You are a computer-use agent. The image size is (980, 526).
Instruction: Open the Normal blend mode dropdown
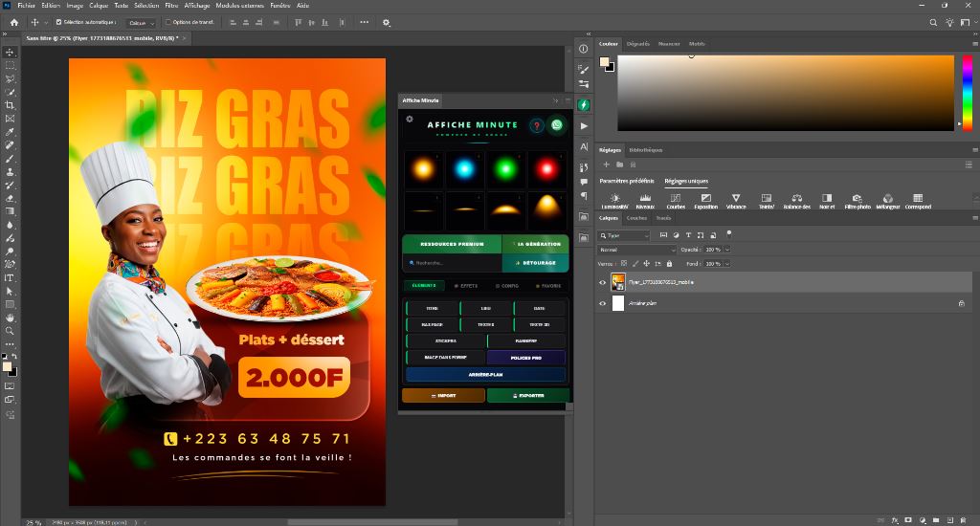(x=636, y=250)
